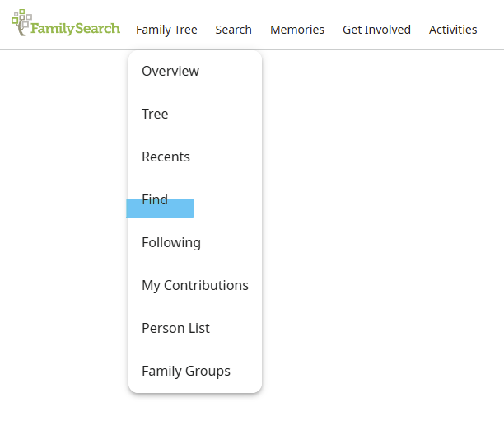Click the green FamilySearch wordmark
Image resolution: width=504 pixels, height=435 pixels.
tap(76, 29)
